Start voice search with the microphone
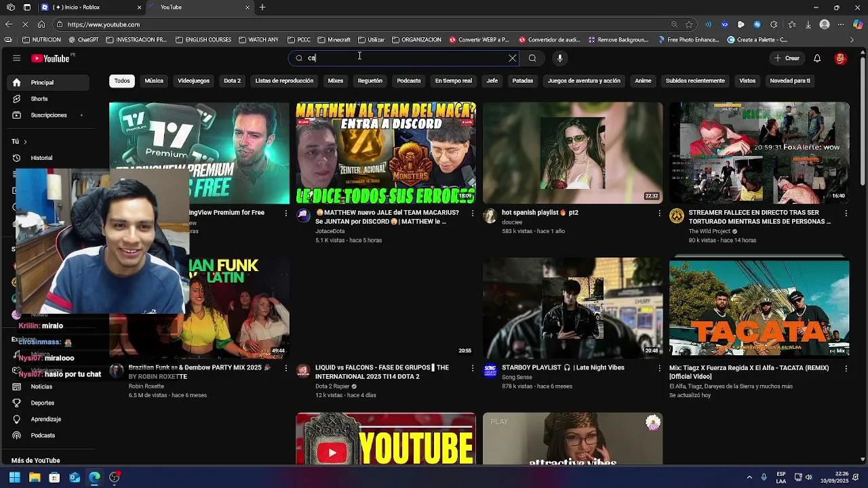 click(560, 58)
